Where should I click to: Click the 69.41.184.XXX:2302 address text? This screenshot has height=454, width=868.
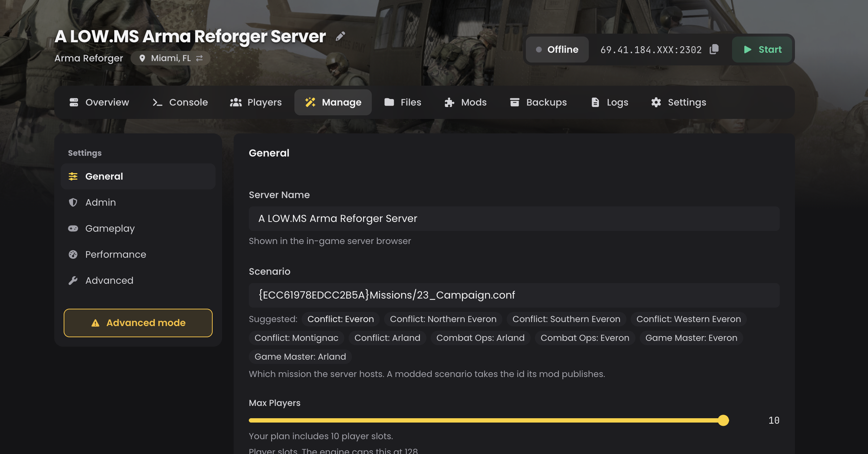pyautogui.click(x=651, y=50)
